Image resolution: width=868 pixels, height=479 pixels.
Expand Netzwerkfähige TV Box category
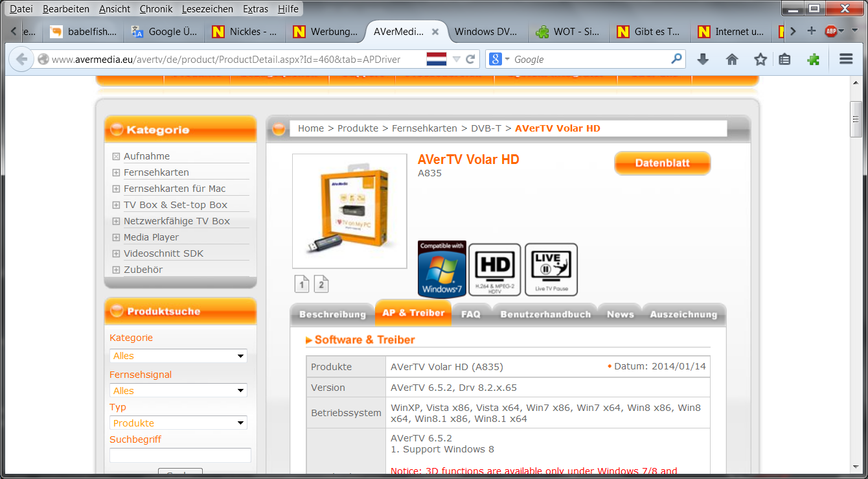(x=116, y=221)
